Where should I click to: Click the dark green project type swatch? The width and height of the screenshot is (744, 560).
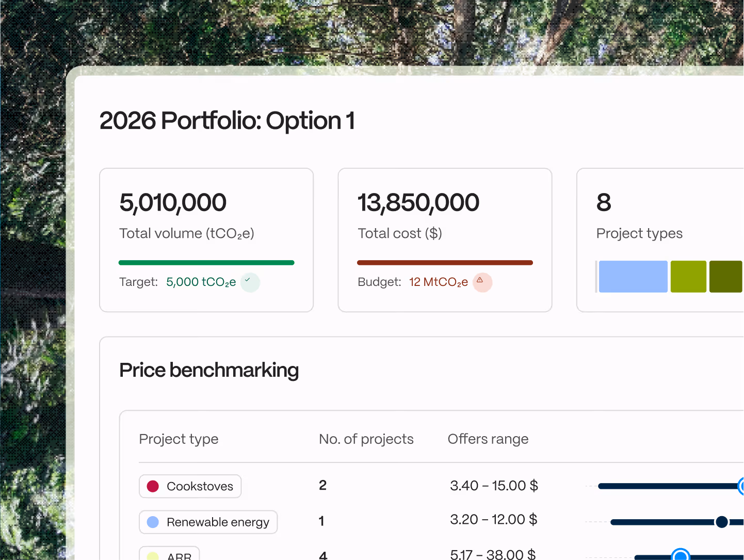tap(726, 277)
